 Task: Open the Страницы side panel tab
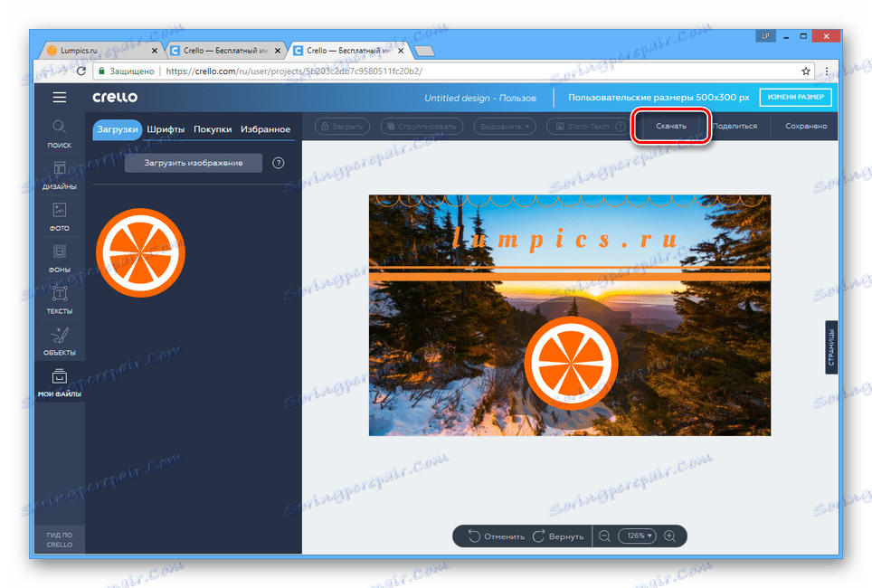point(831,347)
